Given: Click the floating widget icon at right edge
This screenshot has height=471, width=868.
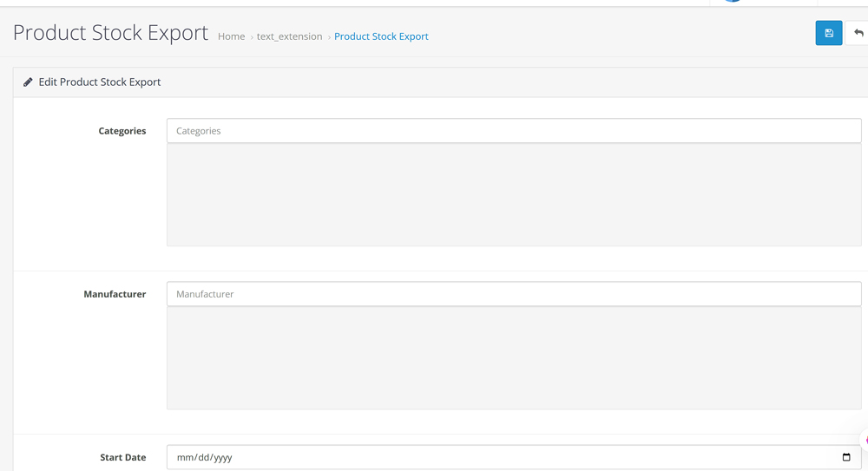Looking at the screenshot, I should 865,440.
